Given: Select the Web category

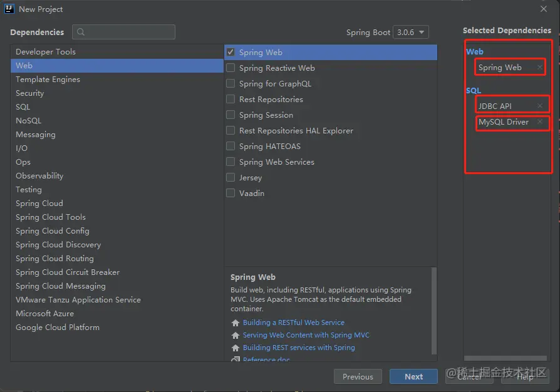Looking at the screenshot, I should pyautogui.click(x=117, y=66).
